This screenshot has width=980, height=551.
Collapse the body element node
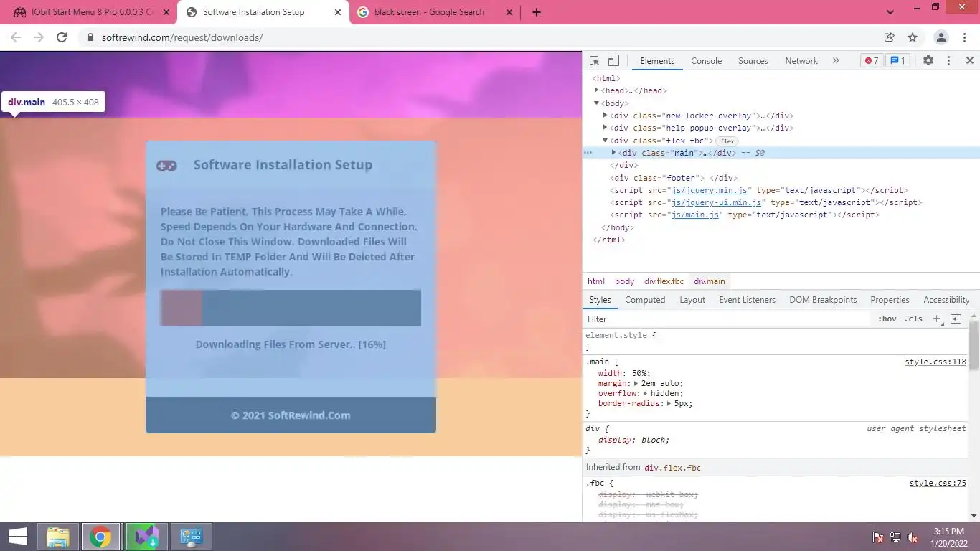click(597, 103)
